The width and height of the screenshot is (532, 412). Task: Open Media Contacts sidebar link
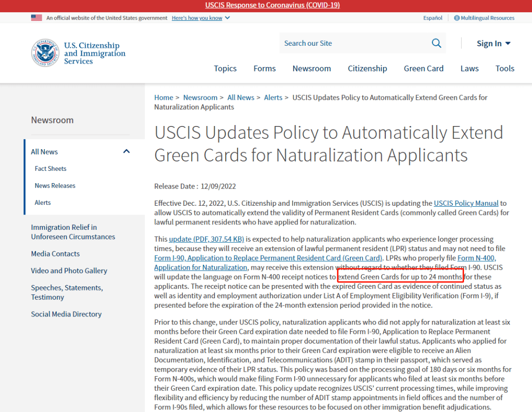(x=55, y=254)
